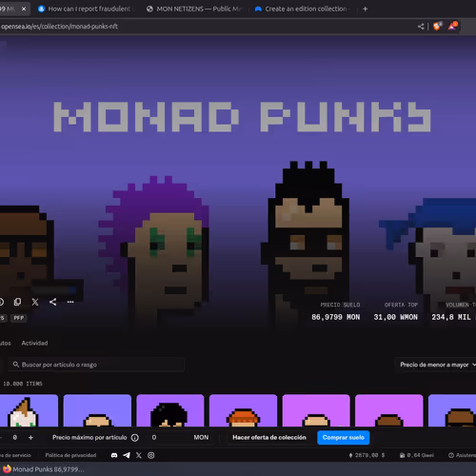Viewport: 476px width, 476px height.
Task: Open the NFT with black spiky hair
Action: point(170,410)
